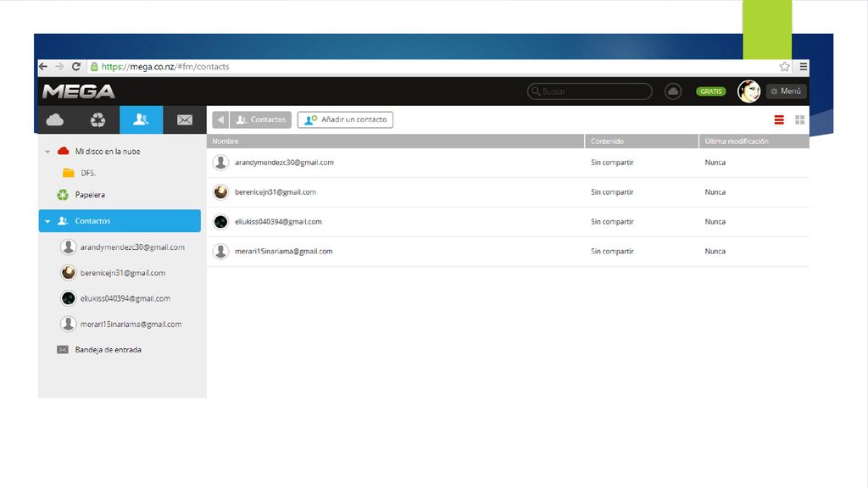868x488 pixels.
Task: Click list avatar of berenicejn31
Action: [x=221, y=192]
